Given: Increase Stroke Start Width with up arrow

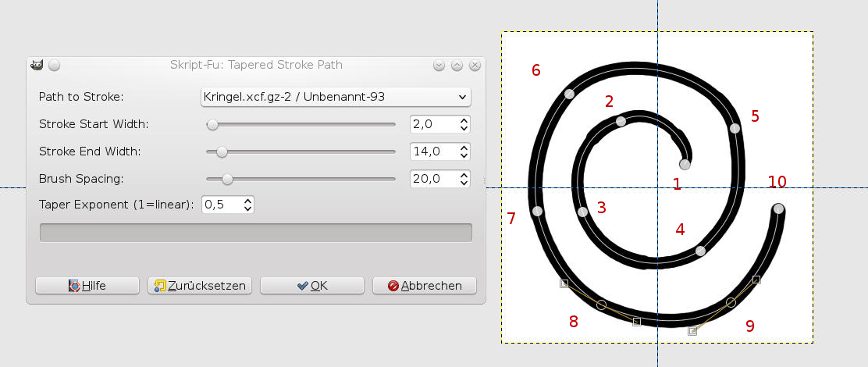Looking at the screenshot, I should [x=464, y=120].
